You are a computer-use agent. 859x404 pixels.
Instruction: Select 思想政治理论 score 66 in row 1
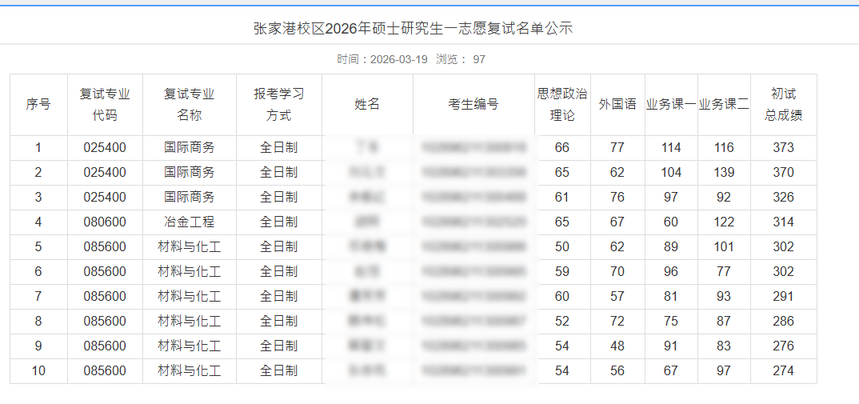[562, 147]
